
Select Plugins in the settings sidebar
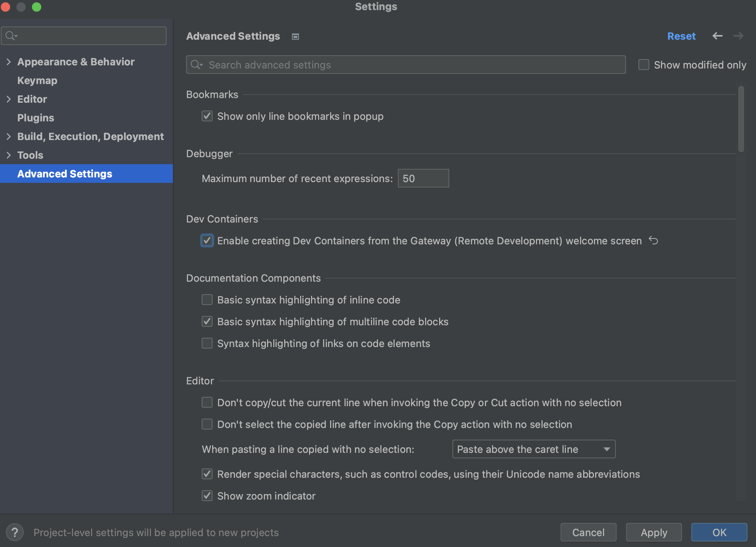click(x=36, y=117)
